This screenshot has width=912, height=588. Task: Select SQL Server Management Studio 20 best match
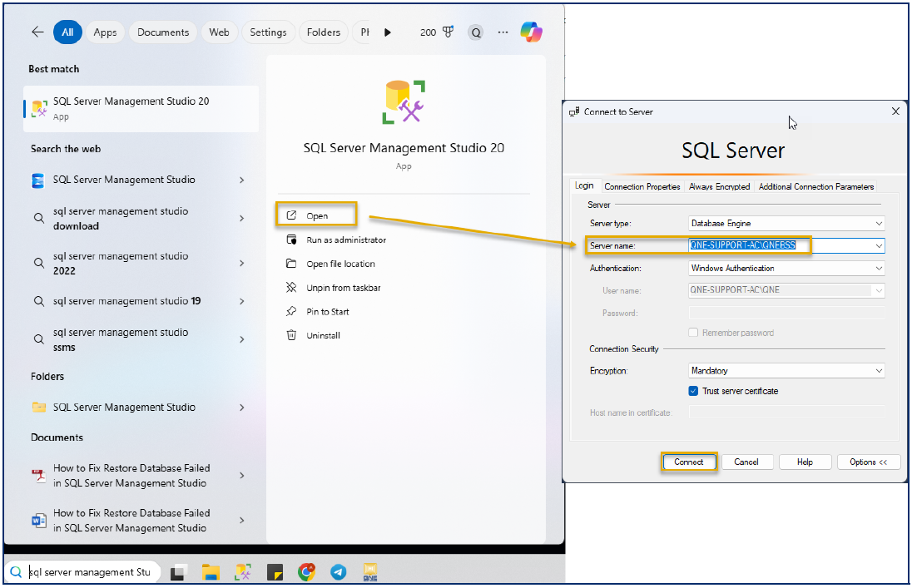click(141, 108)
